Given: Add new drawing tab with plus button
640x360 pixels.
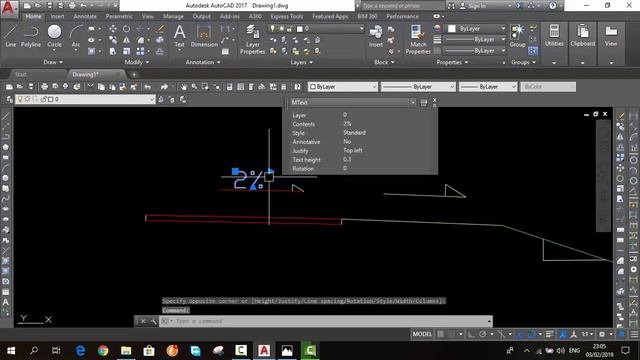Looking at the screenshot, I should pos(134,74).
